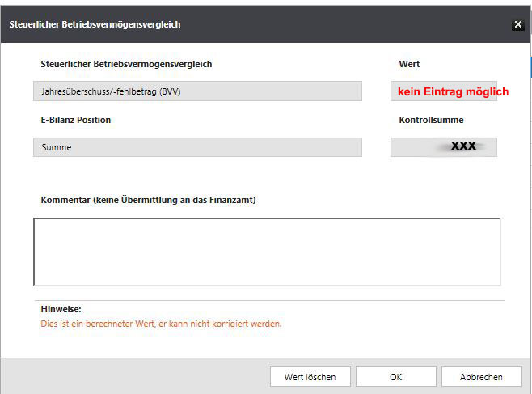This screenshot has height=394, width=532.
Task: Click the blurred XXX Kontrollsumme value field
Action: click(444, 146)
